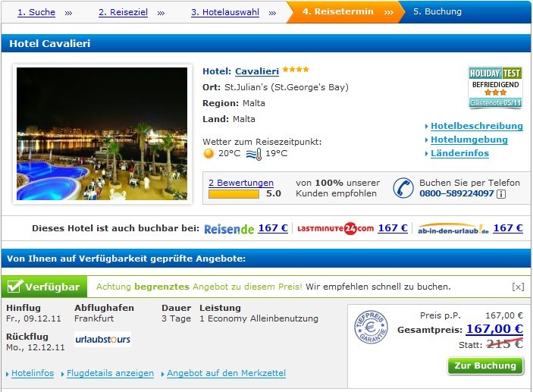Image resolution: width=533 pixels, height=392 pixels.
Task: Open the phone number info icon
Action: click(501, 194)
